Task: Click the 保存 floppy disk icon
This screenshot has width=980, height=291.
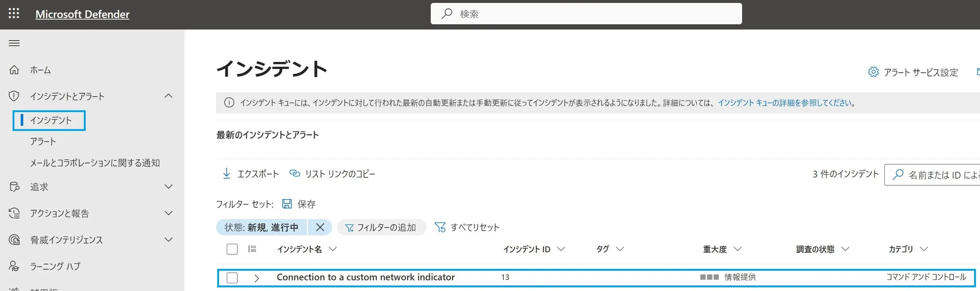Action: click(287, 204)
